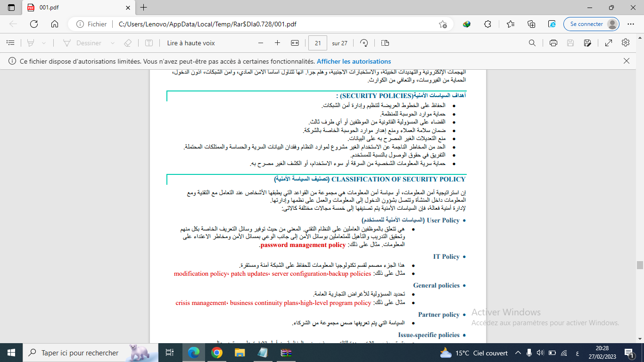
Task: Open the Windows notification center
Action: (629, 353)
